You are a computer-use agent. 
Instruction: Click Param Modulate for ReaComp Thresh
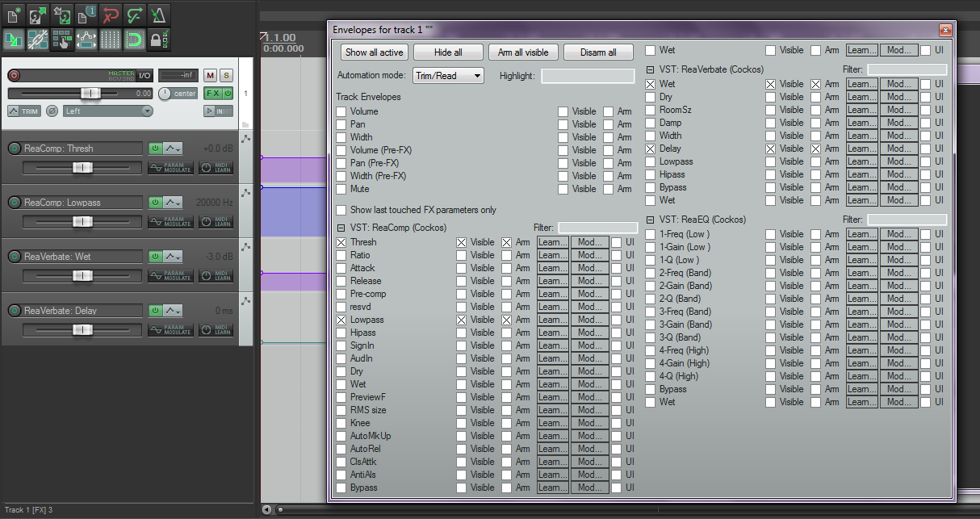[170, 167]
